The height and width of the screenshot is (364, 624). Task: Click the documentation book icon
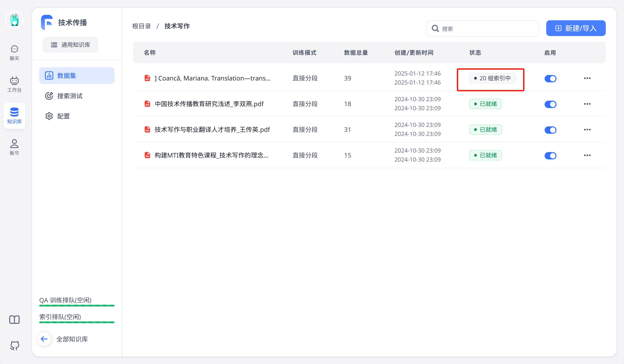pos(14,319)
